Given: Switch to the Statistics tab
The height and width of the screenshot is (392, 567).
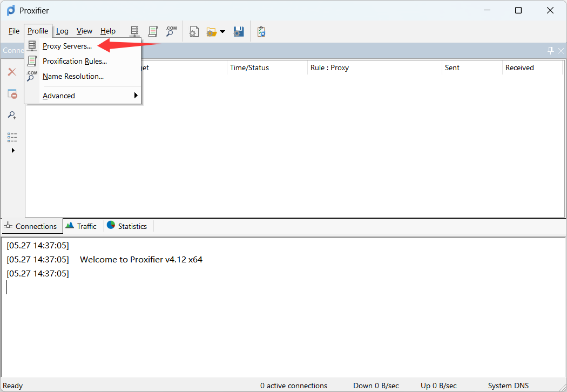Looking at the screenshot, I should pyautogui.click(x=129, y=226).
